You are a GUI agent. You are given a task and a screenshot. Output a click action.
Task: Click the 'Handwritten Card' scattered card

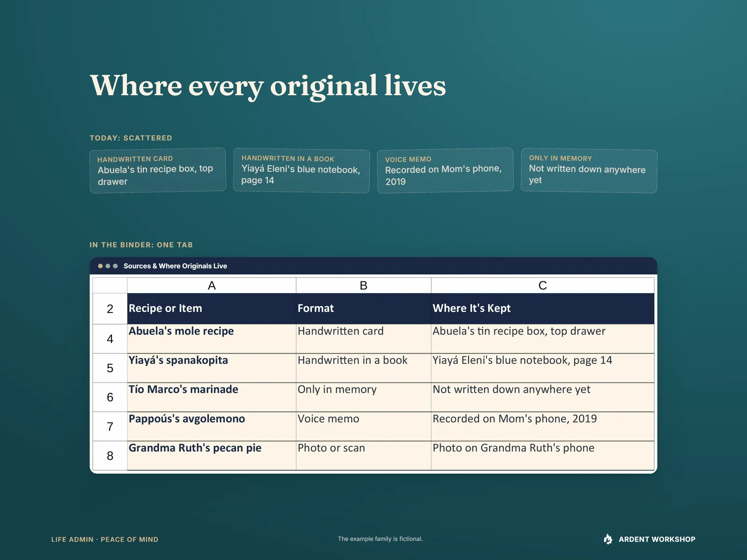[158, 170]
